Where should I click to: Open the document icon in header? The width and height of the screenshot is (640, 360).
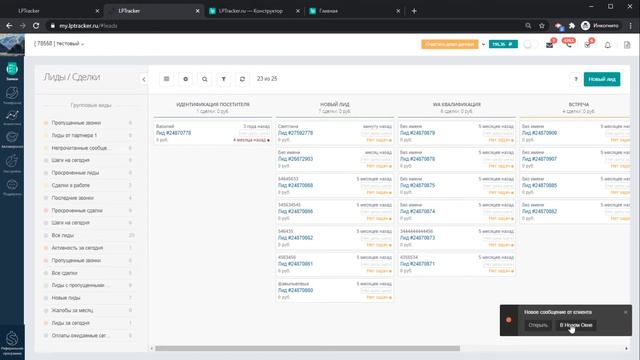(627, 45)
